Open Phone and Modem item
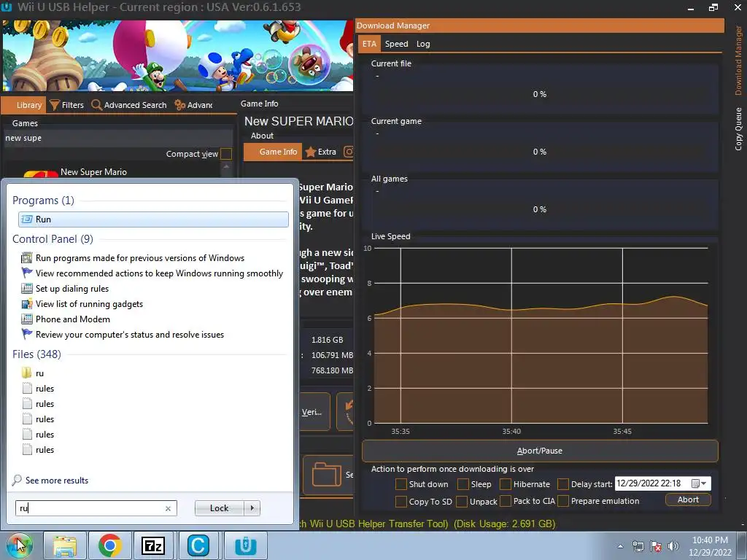The width and height of the screenshot is (747, 560). pyautogui.click(x=66, y=319)
